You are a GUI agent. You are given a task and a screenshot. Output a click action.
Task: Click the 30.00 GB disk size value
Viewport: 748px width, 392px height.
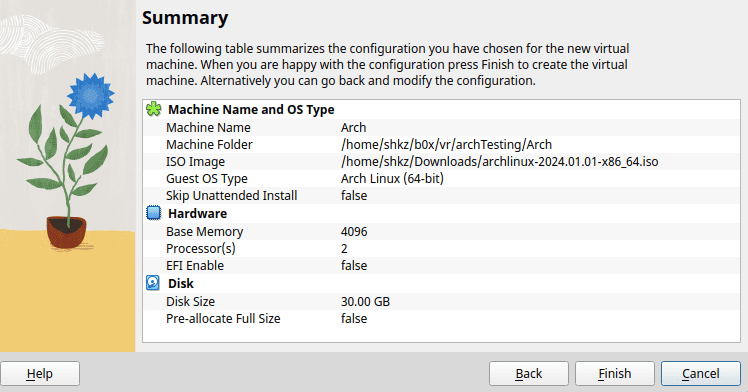click(365, 302)
